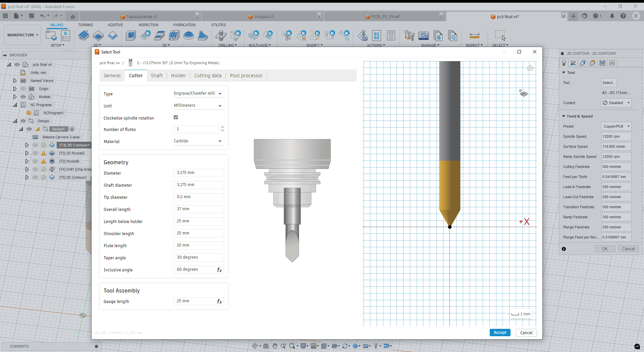Click the pcb final v4 breadcrumb link
Viewport: 644px width, 352px height.
click(x=109, y=63)
